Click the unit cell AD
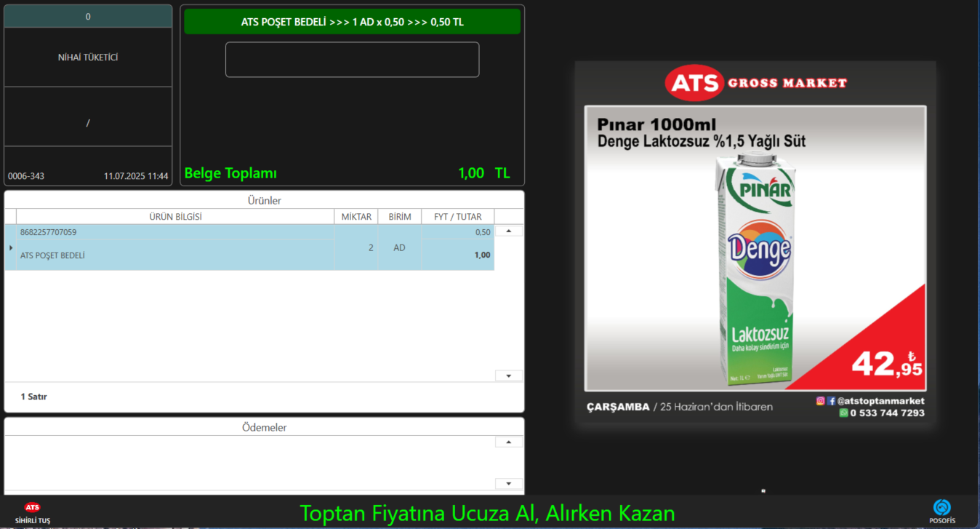 coord(399,247)
